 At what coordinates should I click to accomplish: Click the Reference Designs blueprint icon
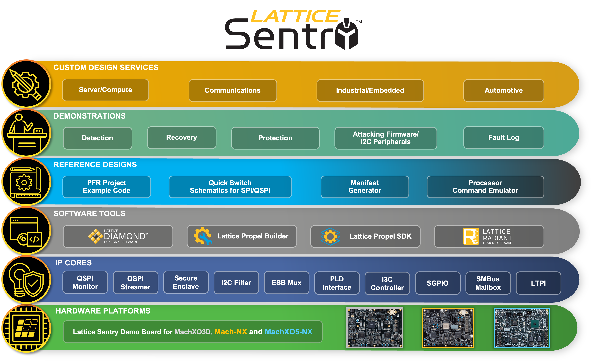point(27,182)
